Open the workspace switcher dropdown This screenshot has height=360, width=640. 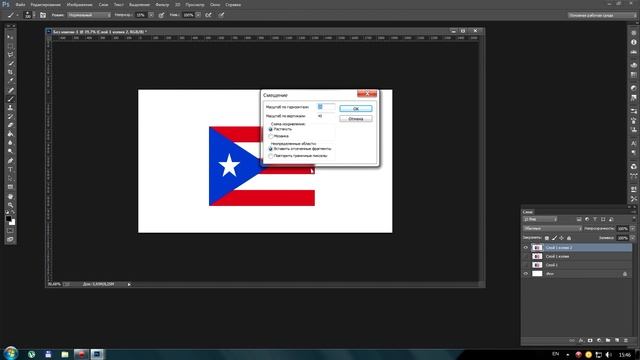click(602, 15)
